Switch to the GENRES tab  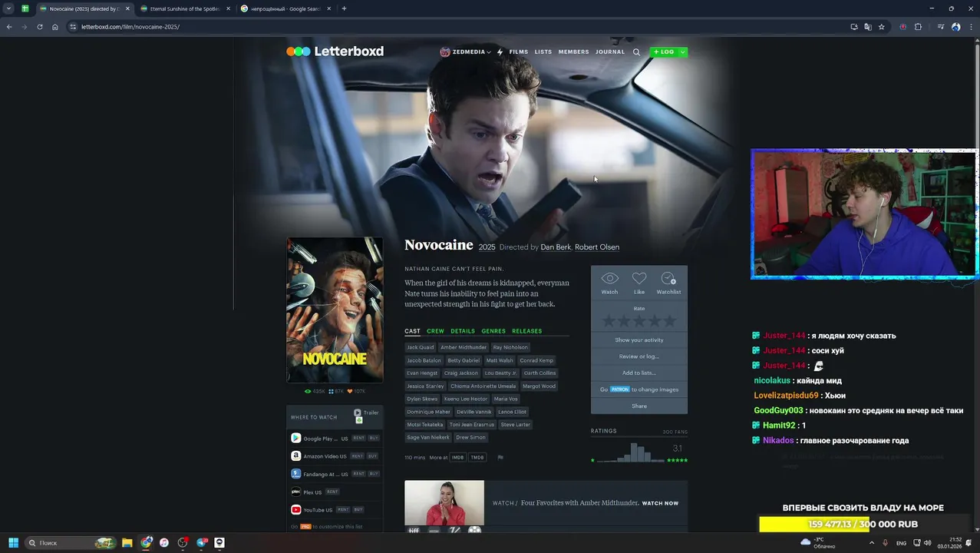pyautogui.click(x=493, y=331)
